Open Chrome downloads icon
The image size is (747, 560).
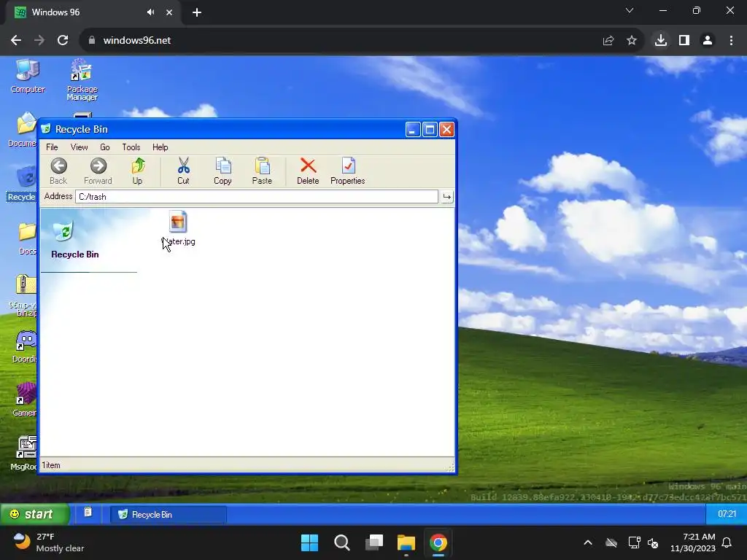point(661,41)
